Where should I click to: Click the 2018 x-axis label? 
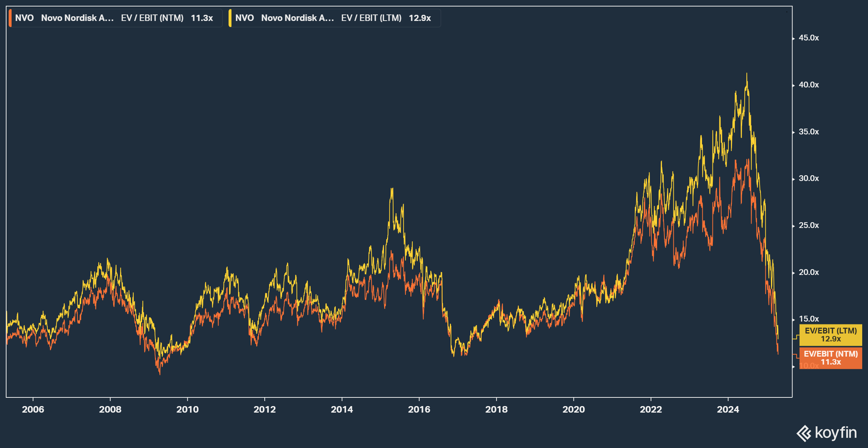click(x=497, y=409)
